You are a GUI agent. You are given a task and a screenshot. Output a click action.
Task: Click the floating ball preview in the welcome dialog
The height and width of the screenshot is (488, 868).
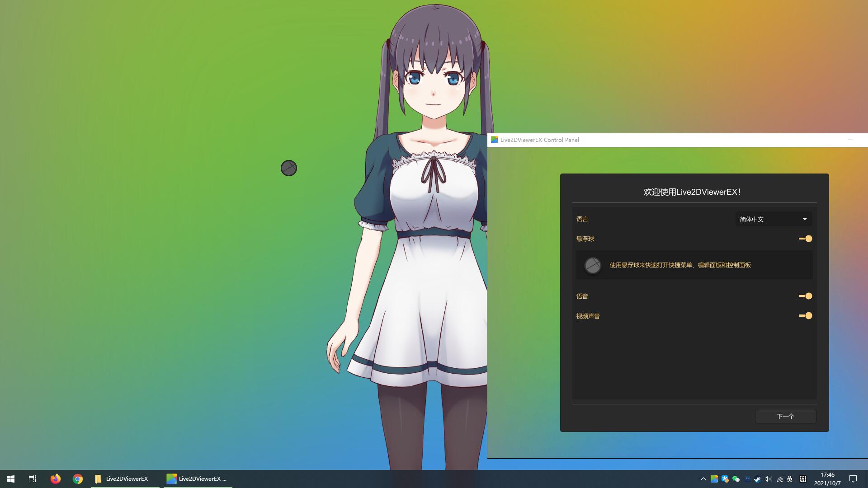point(592,265)
